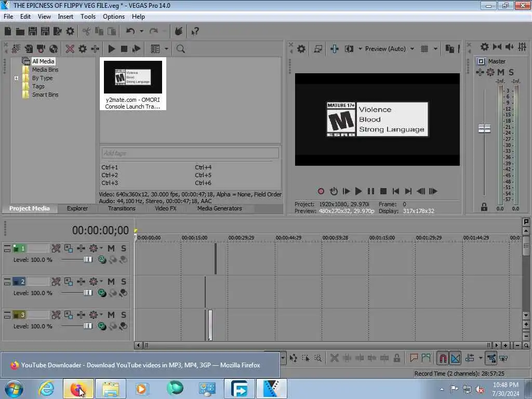The image size is (532, 399).
Task: Open the preview Overlays grid dropdown arrow
Action: coord(435,49)
